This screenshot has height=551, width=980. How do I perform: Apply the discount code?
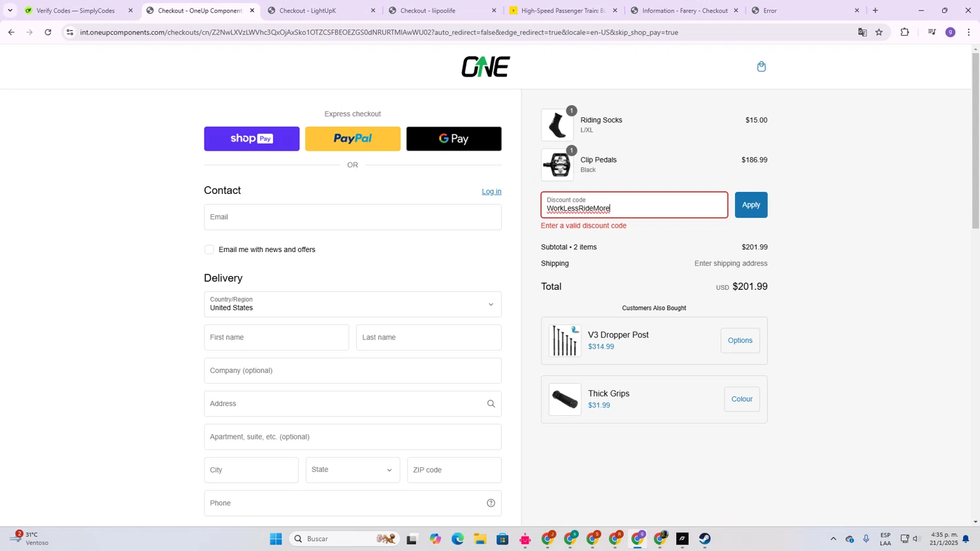point(751,205)
